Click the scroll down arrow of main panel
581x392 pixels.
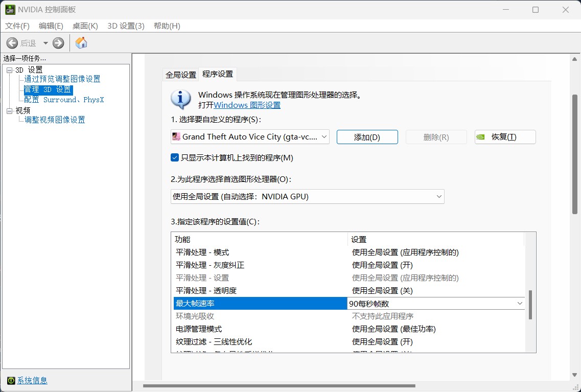click(575, 375)
